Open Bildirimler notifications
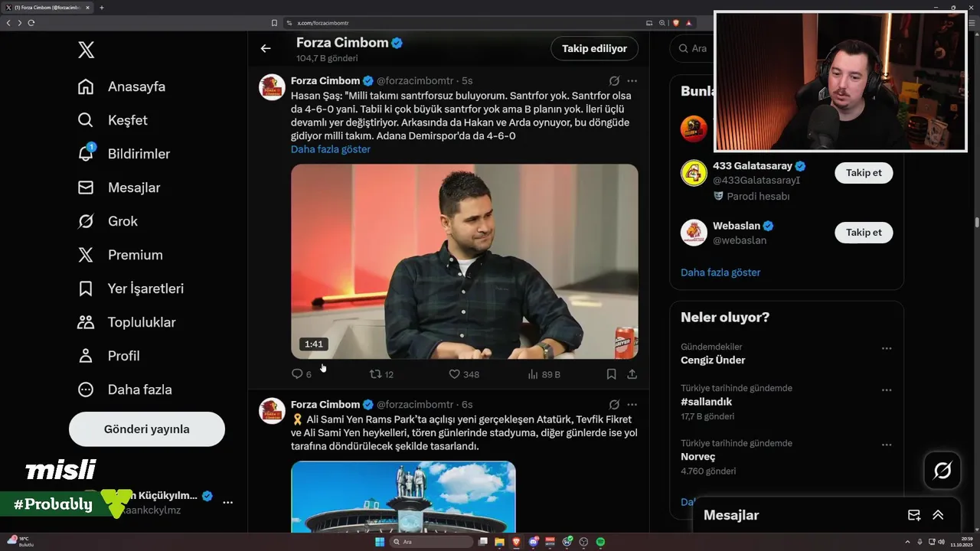 coord(124,154)
